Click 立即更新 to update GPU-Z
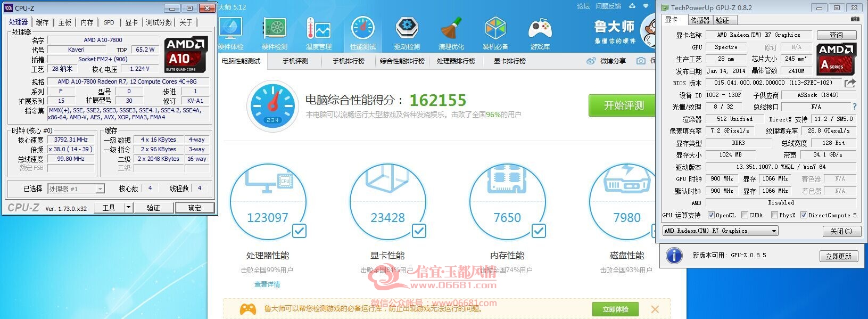 coord(838,256)
